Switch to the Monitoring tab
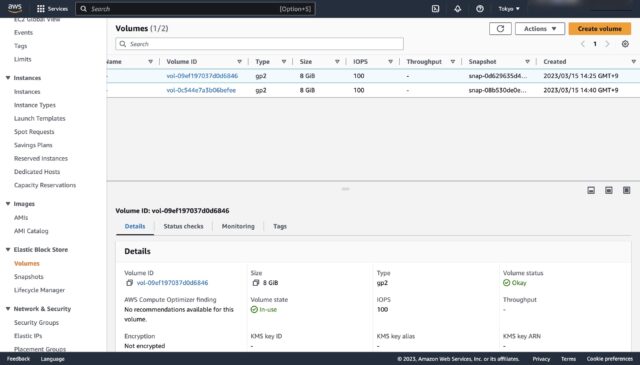The image size is (640, 365). click(238, 226)
